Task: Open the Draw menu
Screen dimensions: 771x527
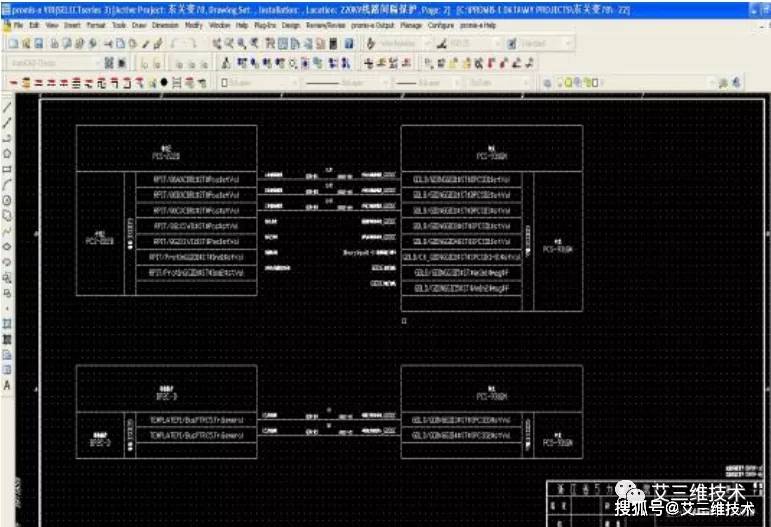Action: pos(139,25)
